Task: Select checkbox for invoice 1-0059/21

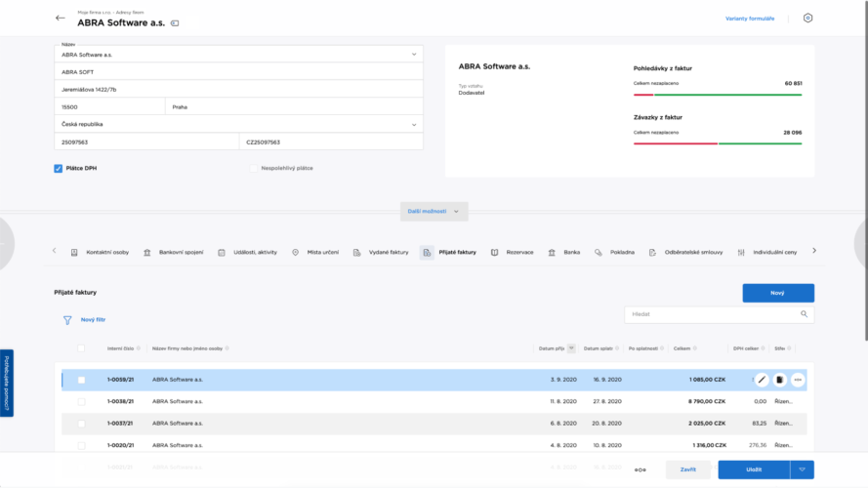Action: pos(81,380)
